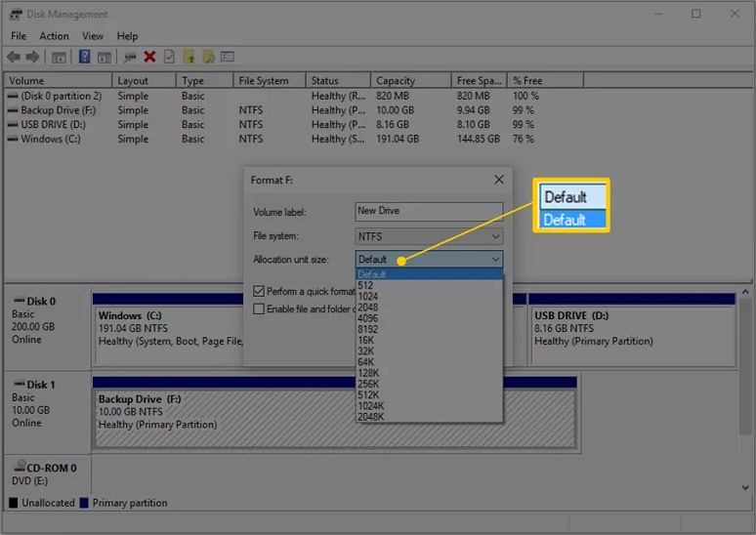756x535 pixels.
Task: Choose 1024 from allocation unit size list
Action: pos(429,297)
